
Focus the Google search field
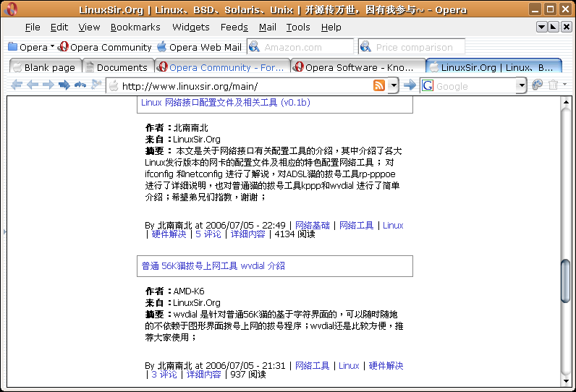[475, 86]
